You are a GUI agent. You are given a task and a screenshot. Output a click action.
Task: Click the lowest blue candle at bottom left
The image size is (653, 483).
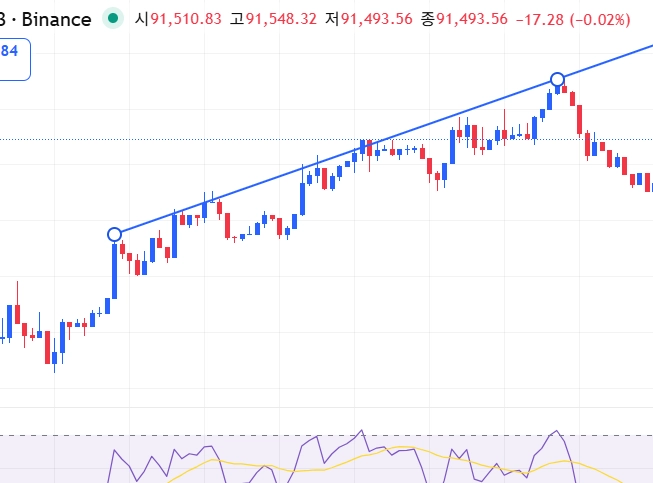pyautogui.click(x=55, y=358)
